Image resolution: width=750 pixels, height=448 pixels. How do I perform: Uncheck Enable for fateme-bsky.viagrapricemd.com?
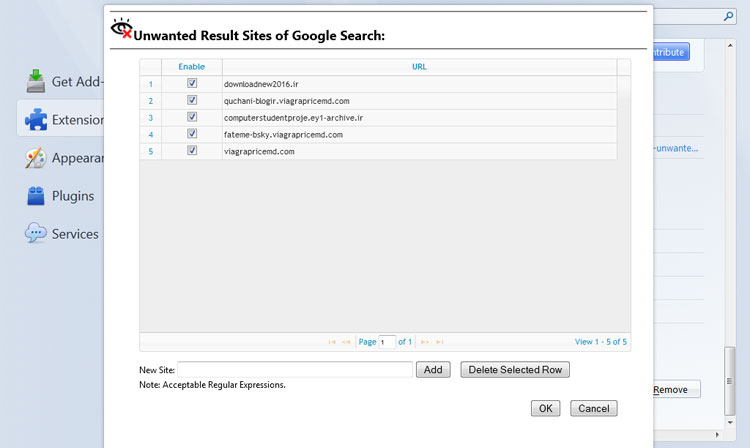pyautogui.click(x=192, y=133)
